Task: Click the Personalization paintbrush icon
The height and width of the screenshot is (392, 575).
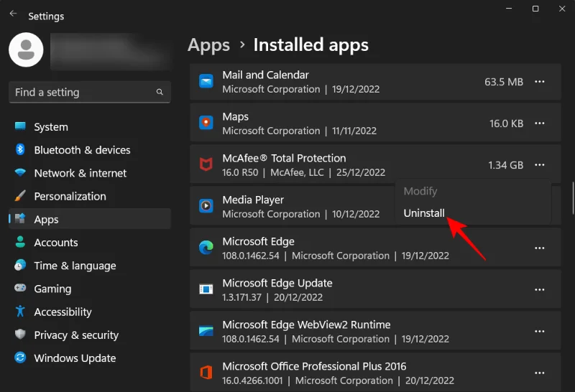Action: pyautogui.click(x=20, y=195)
